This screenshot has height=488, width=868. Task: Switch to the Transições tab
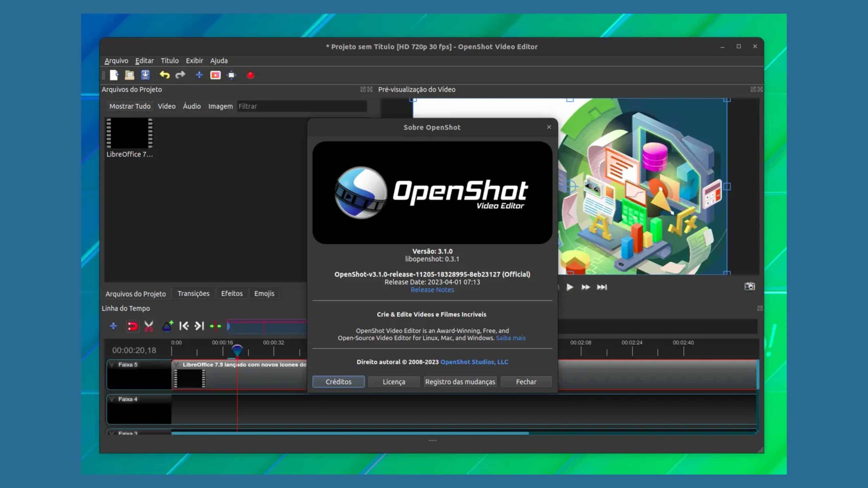click(x=193, y=293)
